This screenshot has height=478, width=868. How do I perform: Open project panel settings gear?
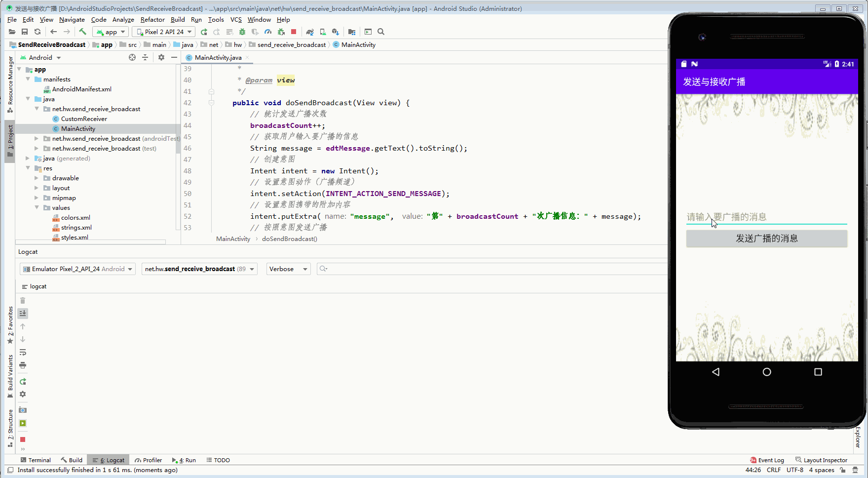161,57
